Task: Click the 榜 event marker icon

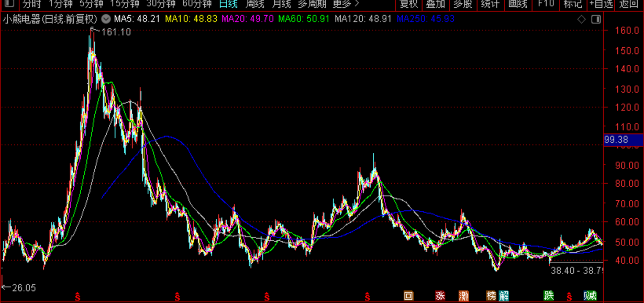Action: coord(491,296)
